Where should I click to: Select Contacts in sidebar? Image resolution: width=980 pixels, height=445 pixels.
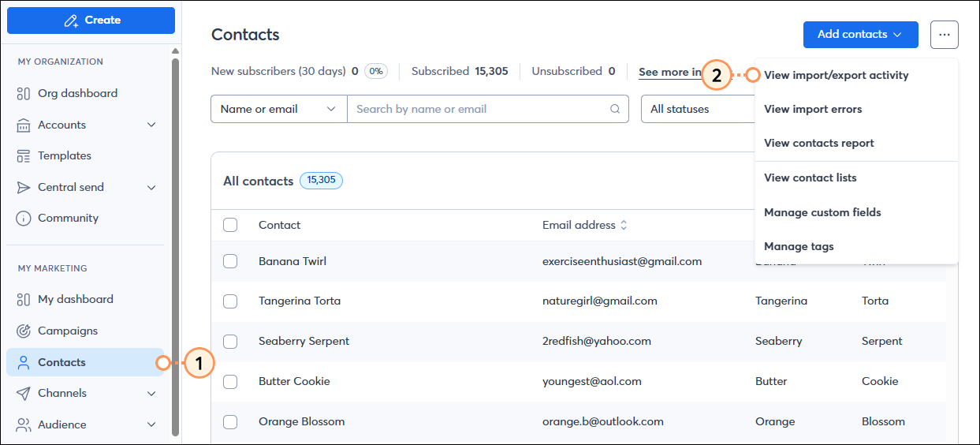85,362
